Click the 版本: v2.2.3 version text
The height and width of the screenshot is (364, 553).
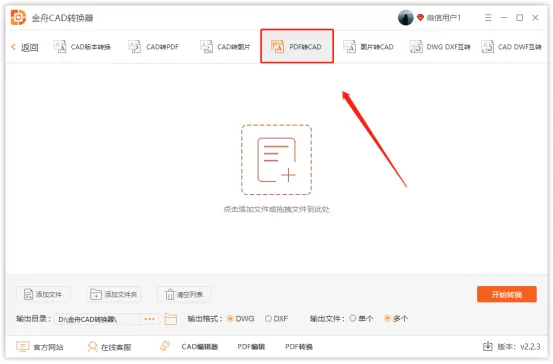click(519, 347)
